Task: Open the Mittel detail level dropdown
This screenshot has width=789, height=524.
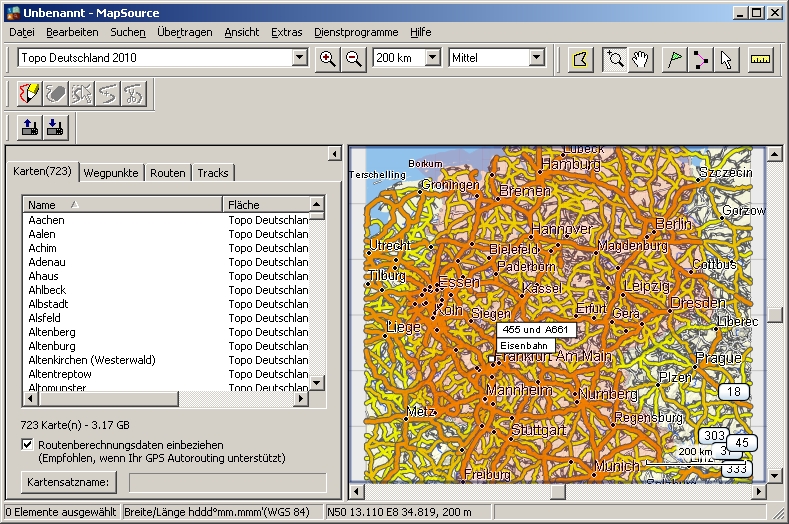Action: (x=537, y=57)
